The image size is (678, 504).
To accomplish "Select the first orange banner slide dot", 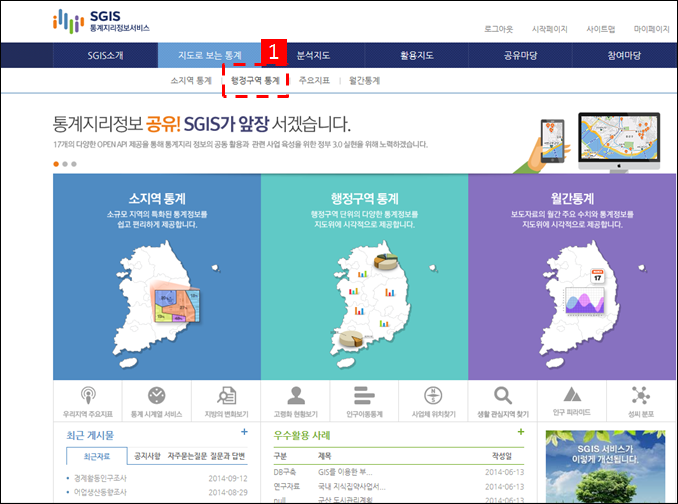I will 56,164.
